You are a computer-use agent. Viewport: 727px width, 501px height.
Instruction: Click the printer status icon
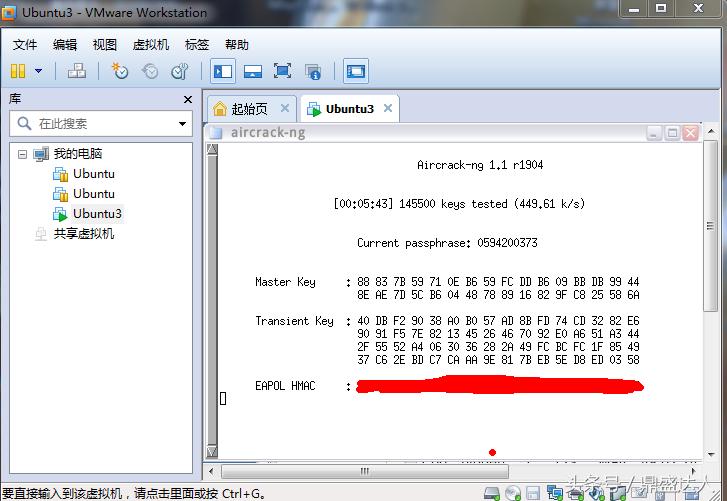click(x=575, y=493)
